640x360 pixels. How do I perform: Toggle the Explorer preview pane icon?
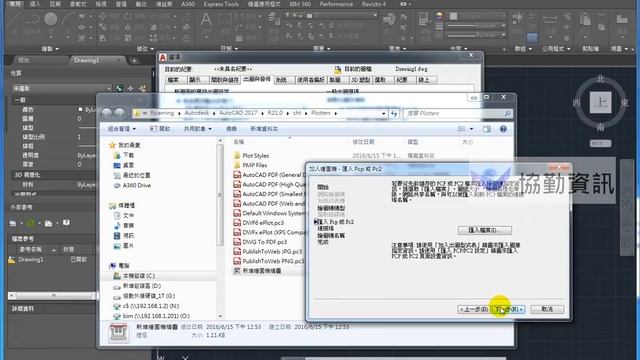click(487, 129)
